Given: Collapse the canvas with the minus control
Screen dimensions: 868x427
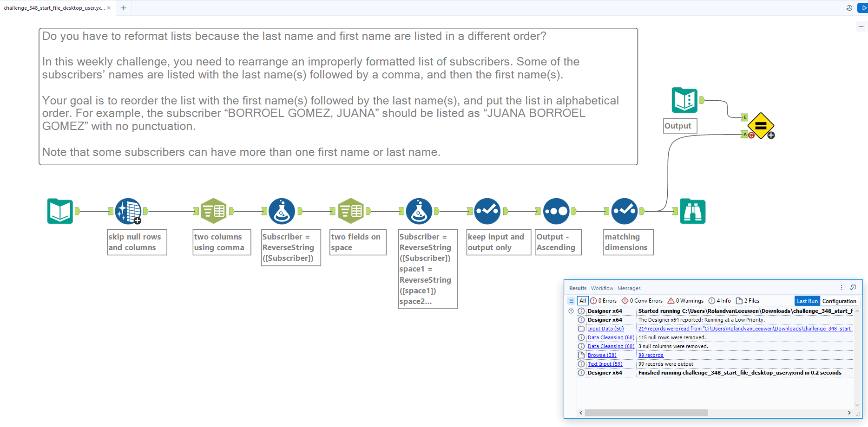Looking at the screenshot, I should tap(861, 26).
